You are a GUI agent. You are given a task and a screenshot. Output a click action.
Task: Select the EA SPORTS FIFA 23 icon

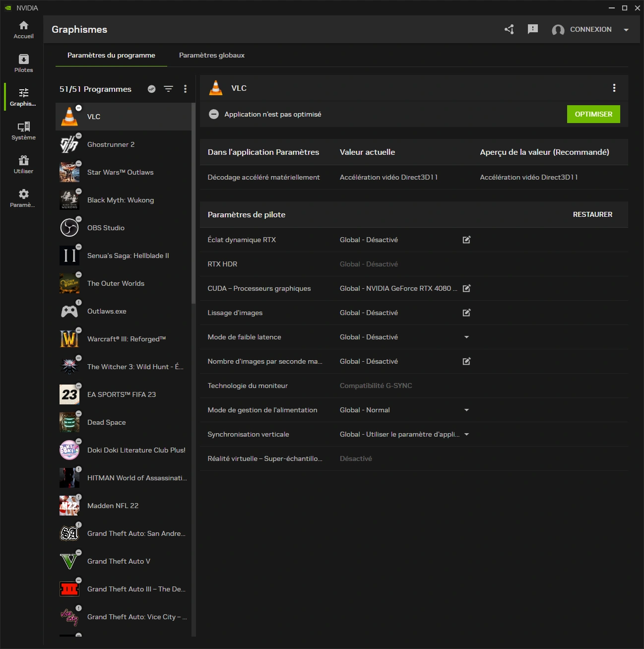click(x=69, y=394)
